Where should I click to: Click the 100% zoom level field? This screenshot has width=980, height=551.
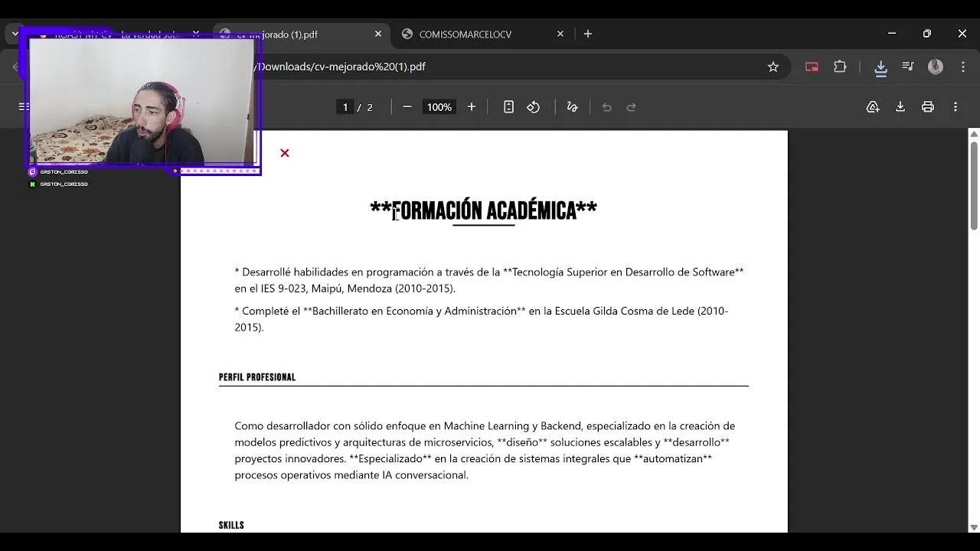[439, 107]
